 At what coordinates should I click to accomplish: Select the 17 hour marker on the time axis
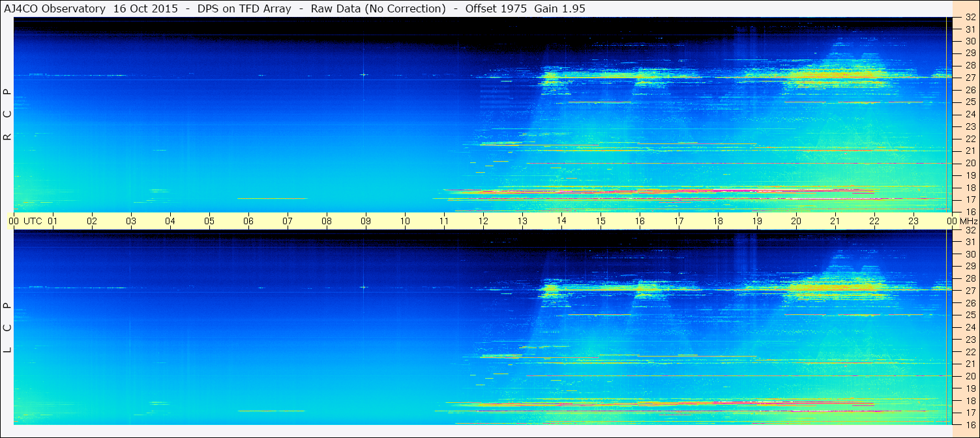[679, 221]
